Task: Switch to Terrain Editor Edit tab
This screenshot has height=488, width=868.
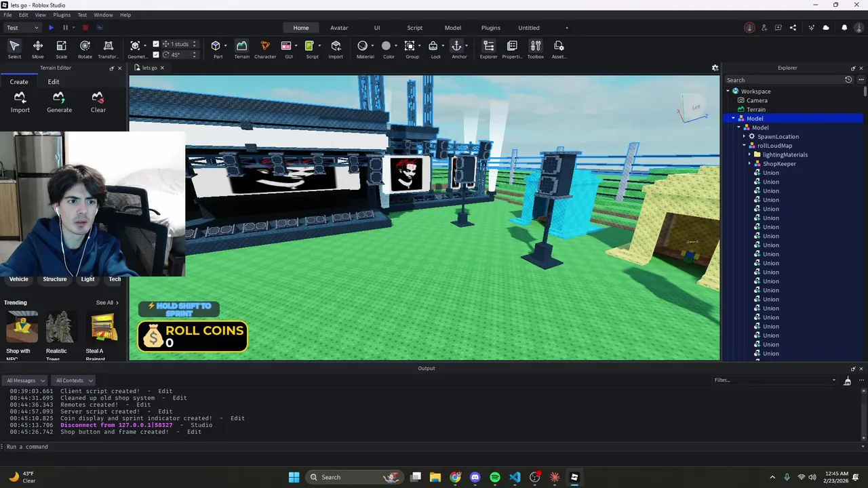Action: click(54, 82)
